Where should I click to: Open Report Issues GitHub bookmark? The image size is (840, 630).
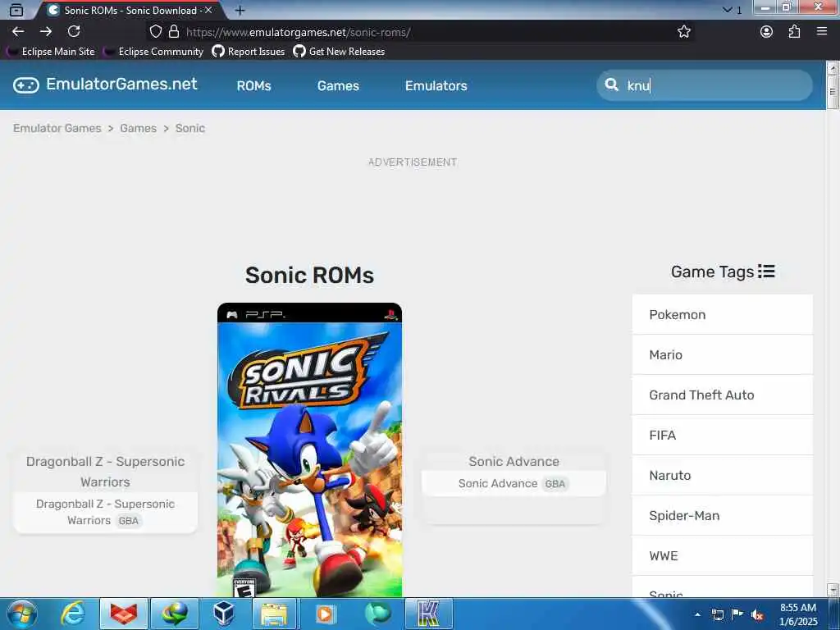pos(249,52)
